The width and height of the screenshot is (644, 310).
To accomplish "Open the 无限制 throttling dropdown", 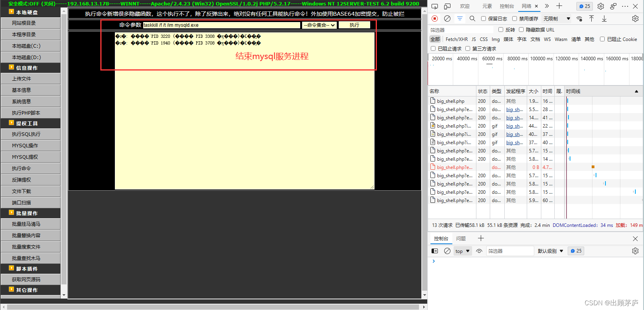I will pos(557,19).
